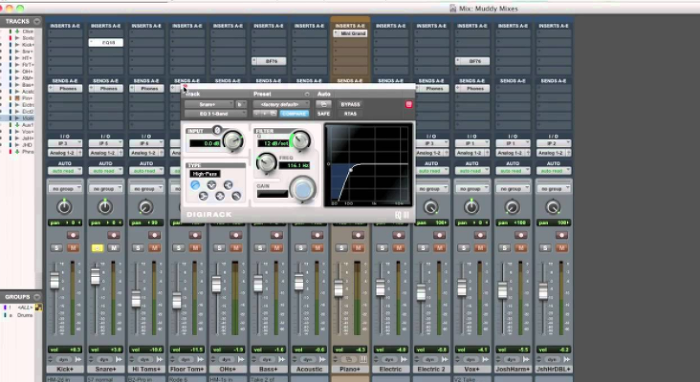700x382 pixels.
Task: Solo the OHs+ channel
Action: pos(219,248)
